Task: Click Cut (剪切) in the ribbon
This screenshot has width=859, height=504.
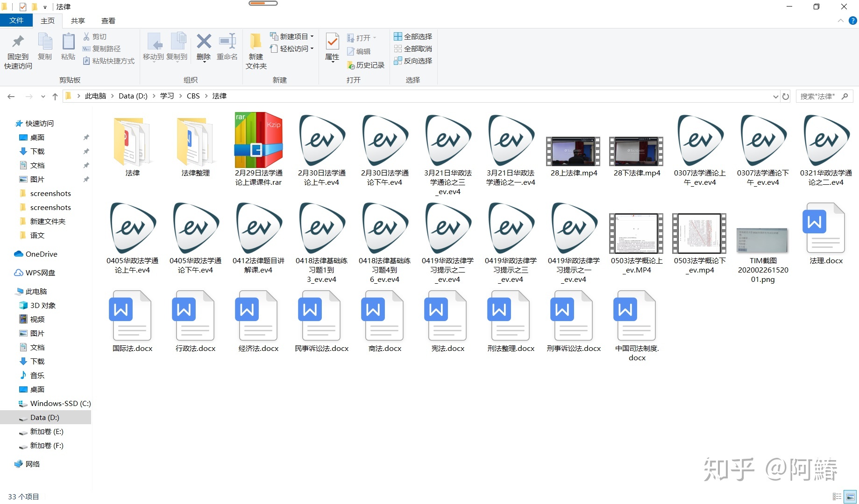Action: tap(95, 36)
